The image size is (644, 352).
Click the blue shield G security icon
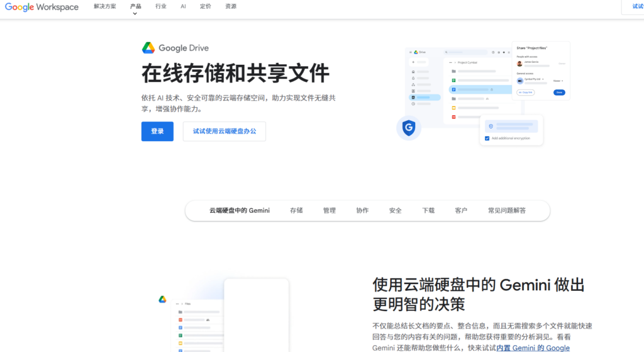[409, 128]
